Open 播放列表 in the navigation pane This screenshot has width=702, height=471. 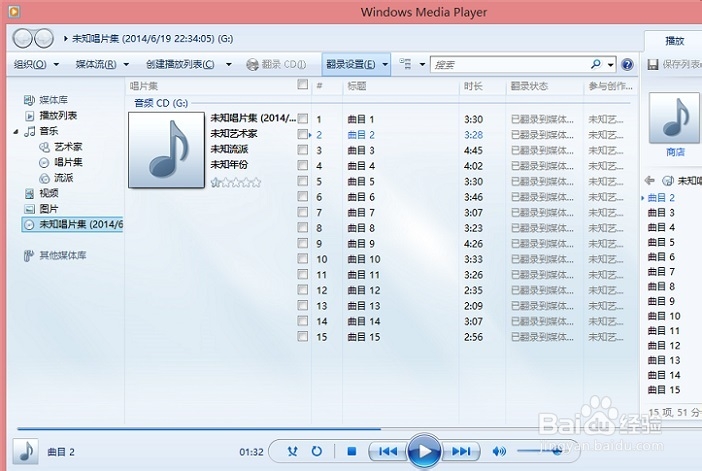click(58, 116)
